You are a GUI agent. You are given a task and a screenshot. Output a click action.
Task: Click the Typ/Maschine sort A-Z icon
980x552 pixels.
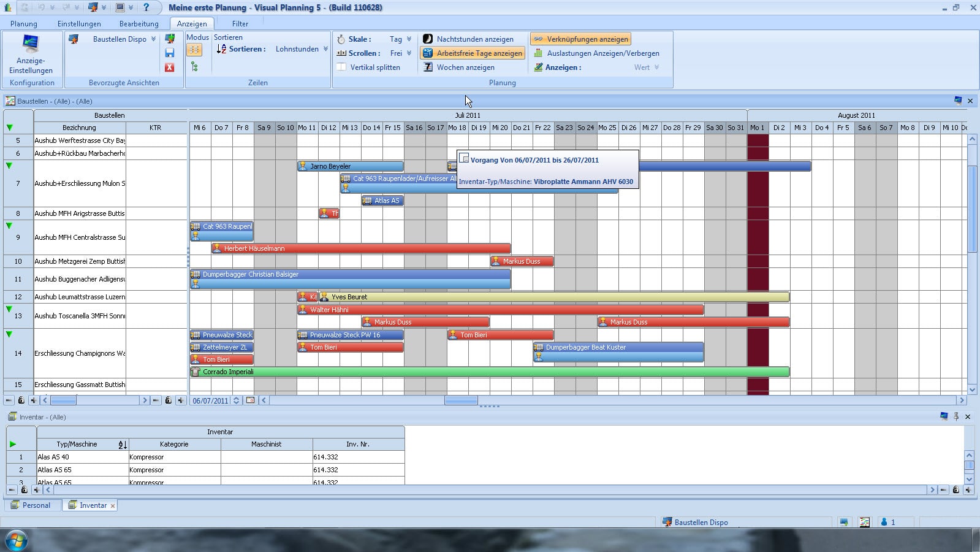122,445
